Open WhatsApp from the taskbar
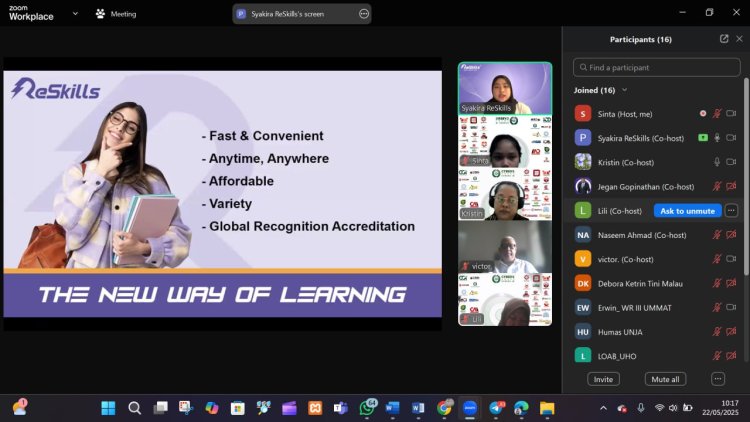This screenshot has height=422, width=750. tap(367, 408)
